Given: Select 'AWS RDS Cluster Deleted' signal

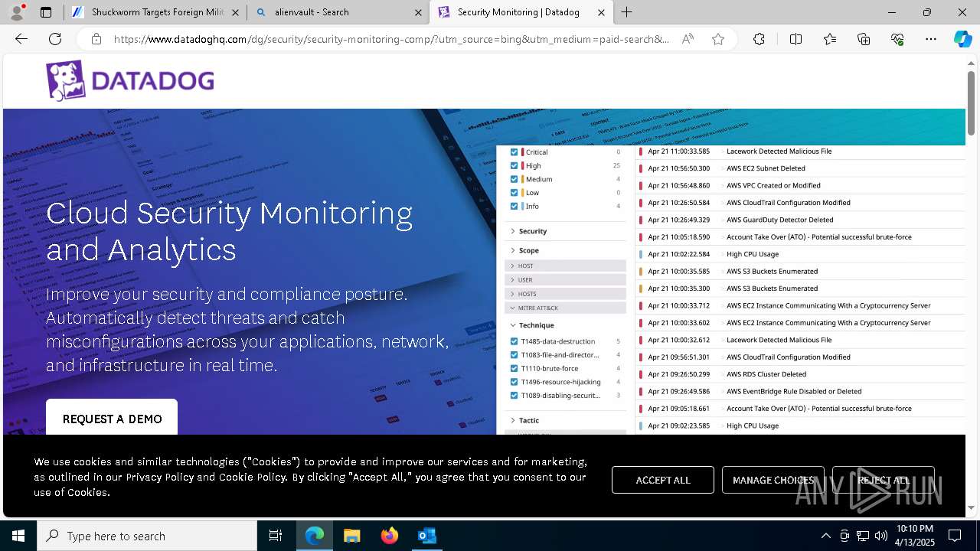Looking at the screenshot, I should coord(800,374).
